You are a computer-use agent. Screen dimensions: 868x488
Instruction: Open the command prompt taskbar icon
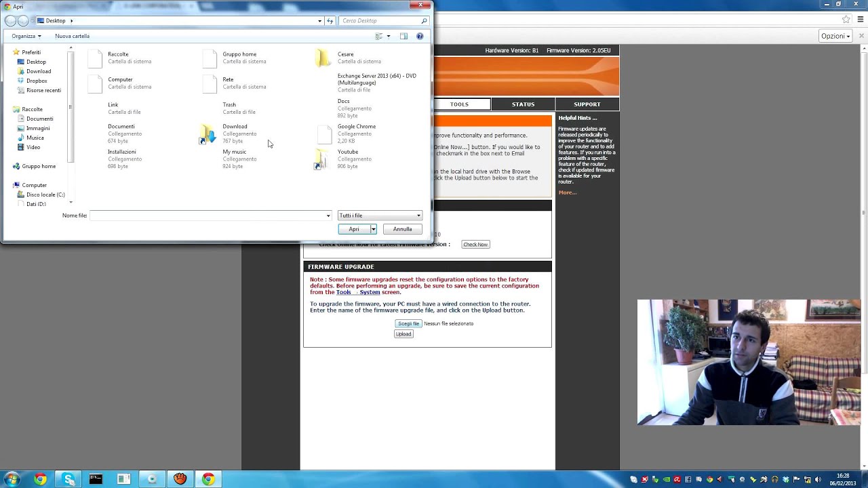click(96, 479)
